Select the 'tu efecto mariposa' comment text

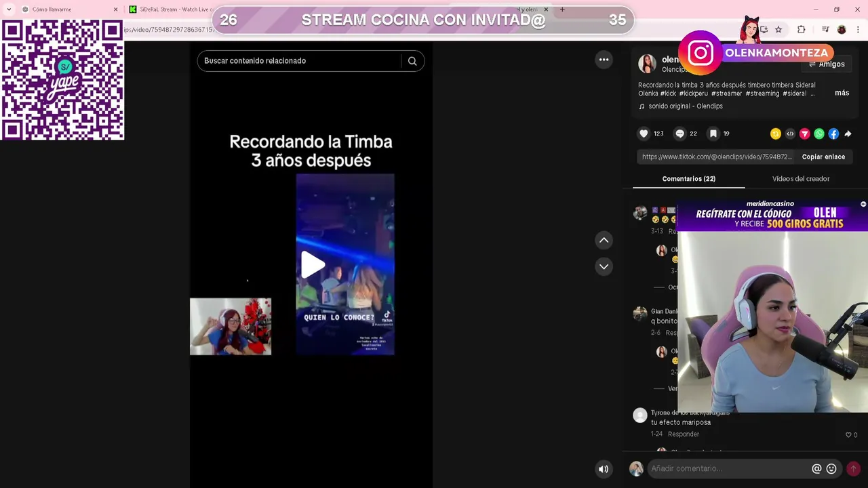[x=681, y=423]
